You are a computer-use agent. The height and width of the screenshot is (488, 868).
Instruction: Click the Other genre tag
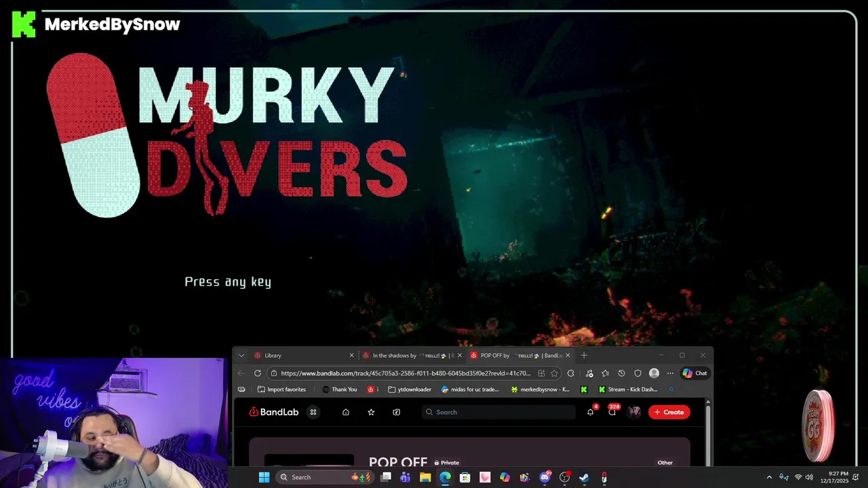[665, 463]
